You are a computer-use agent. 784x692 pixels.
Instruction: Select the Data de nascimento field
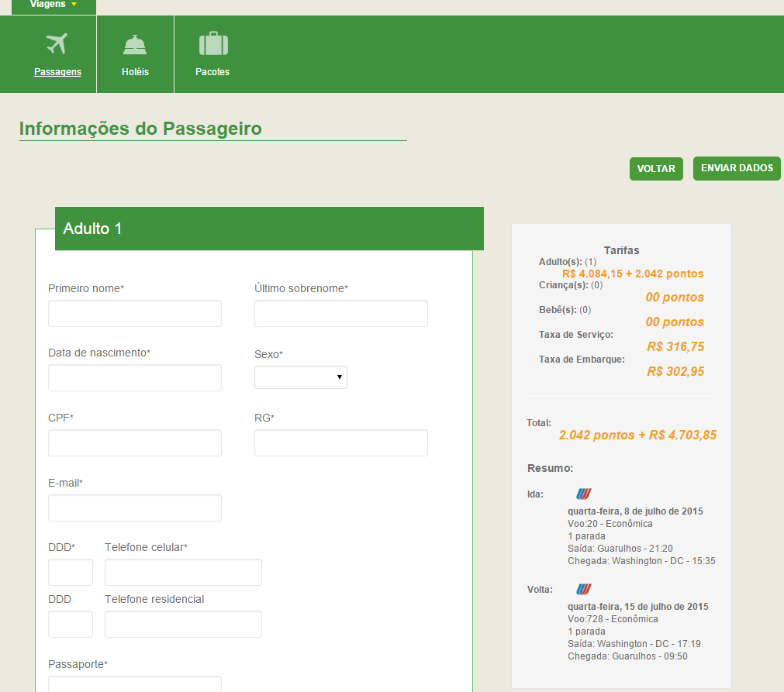pyautogui.click(x=135, y=378)
